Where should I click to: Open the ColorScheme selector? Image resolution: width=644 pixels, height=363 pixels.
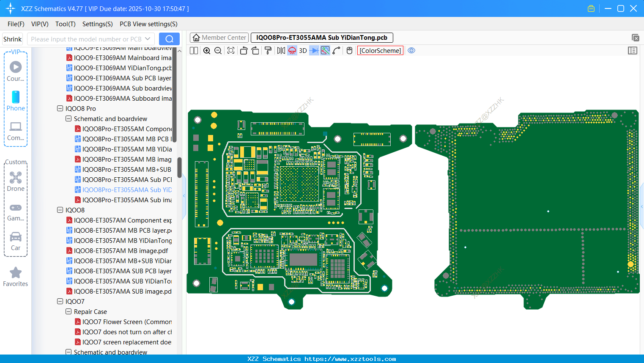click(x=380, y=51)
